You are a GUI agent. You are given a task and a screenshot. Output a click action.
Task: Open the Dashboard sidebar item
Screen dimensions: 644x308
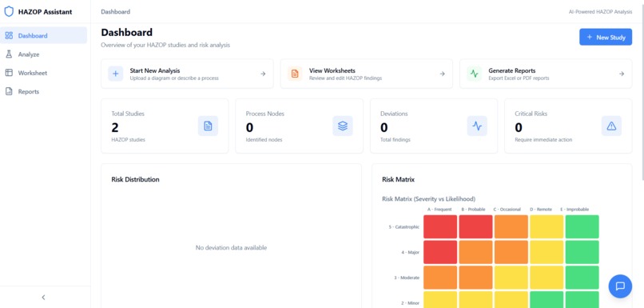click(43, 35)
